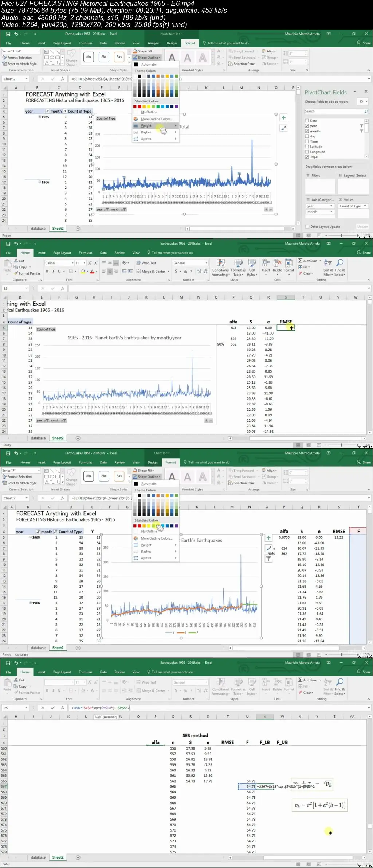Click AutoSum in the S5 cell window
Screen dimensions: 373x868
[308, 261]
